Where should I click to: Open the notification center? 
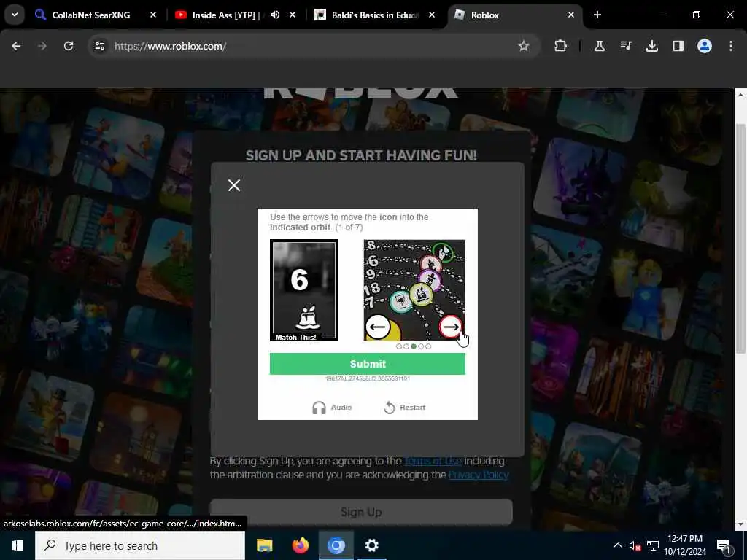pyautogui.click(x=724, y=546)
